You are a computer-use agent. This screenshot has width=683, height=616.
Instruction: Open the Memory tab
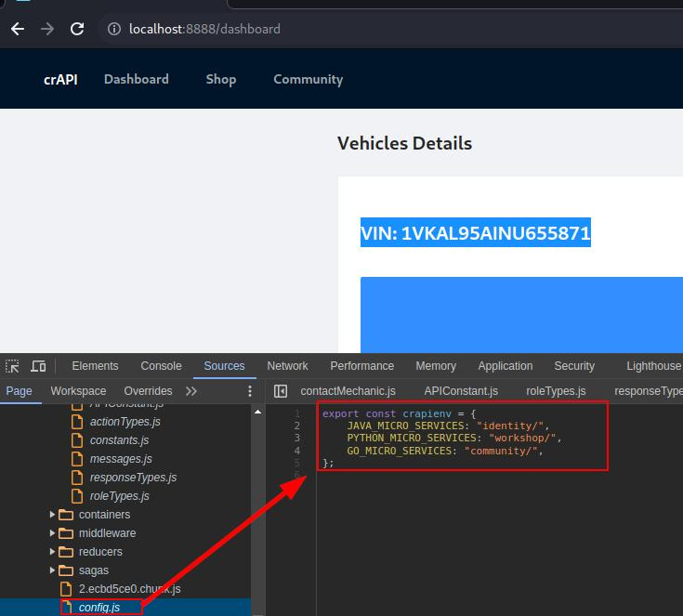(436, 366)
